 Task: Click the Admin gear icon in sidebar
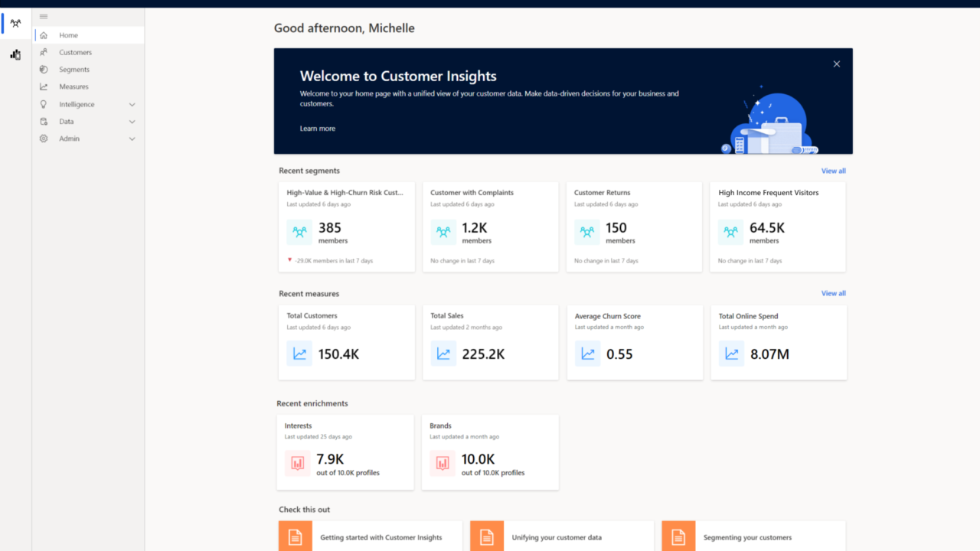(44, 139)
